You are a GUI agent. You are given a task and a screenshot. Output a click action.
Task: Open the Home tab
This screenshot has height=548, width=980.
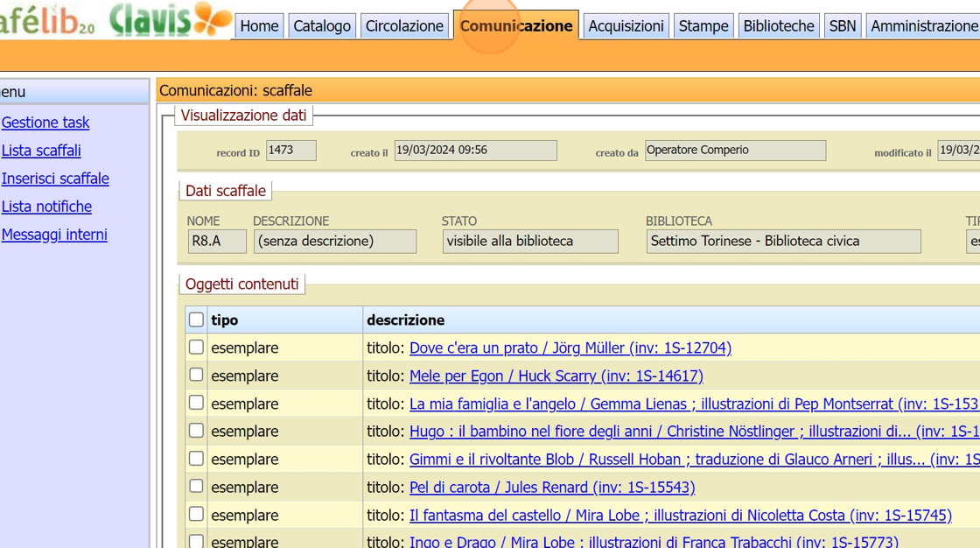[259, 25]
